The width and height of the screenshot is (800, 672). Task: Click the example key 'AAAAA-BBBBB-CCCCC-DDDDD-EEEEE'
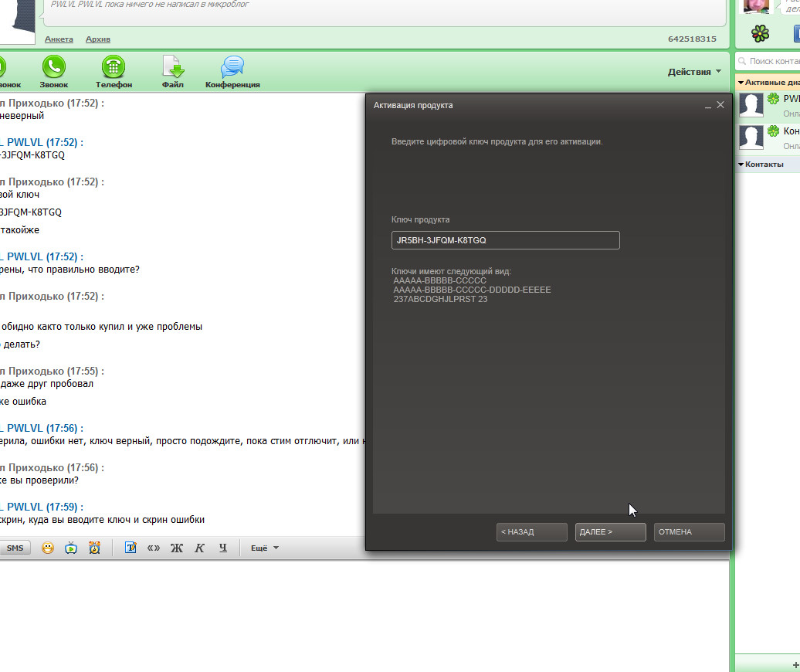click(472, 290)
